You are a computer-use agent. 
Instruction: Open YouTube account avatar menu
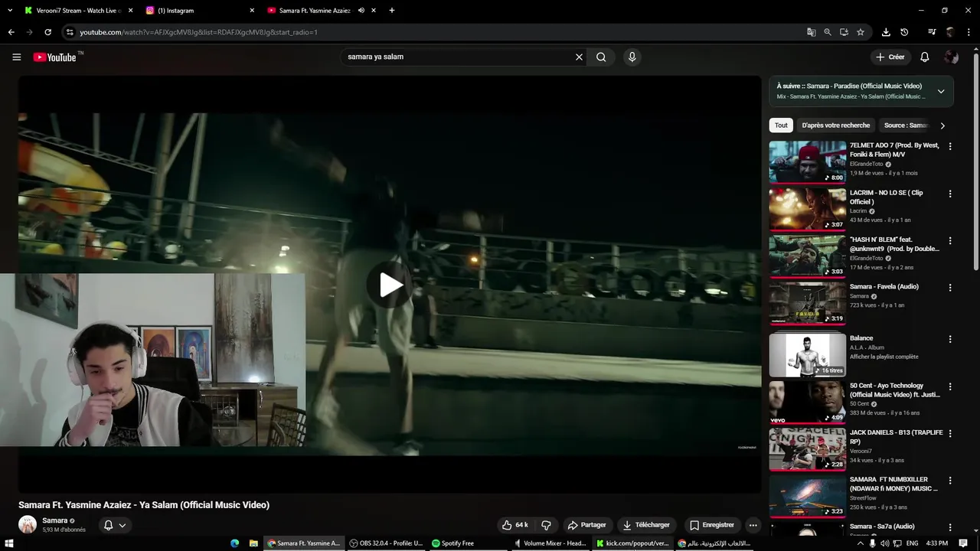pos(951,57)
